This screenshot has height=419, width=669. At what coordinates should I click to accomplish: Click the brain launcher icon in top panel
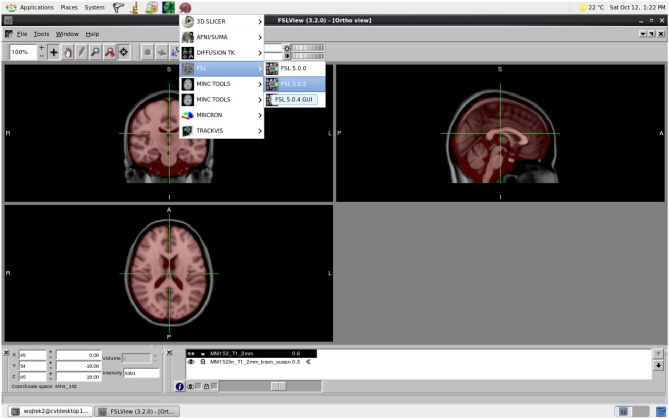(x=185, y=7)
